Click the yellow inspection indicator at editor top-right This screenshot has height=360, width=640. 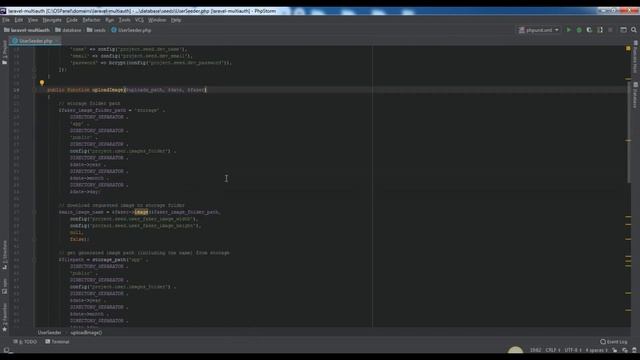click(x=628, y=49)
